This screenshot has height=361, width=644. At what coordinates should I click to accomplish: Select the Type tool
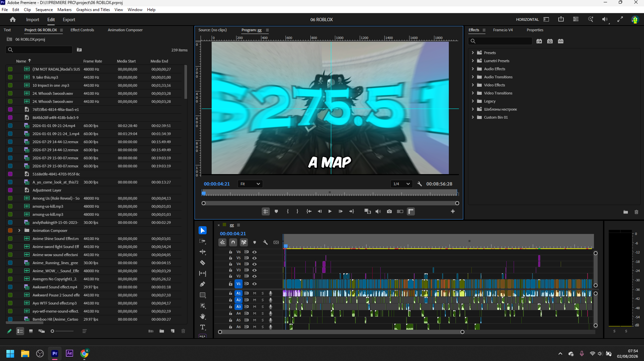pyautogui.click(x=203, y=327)
